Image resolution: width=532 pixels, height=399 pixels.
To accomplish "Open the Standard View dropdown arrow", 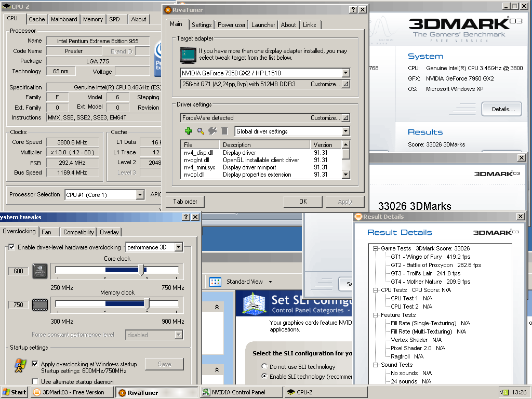I will (270, 282).
